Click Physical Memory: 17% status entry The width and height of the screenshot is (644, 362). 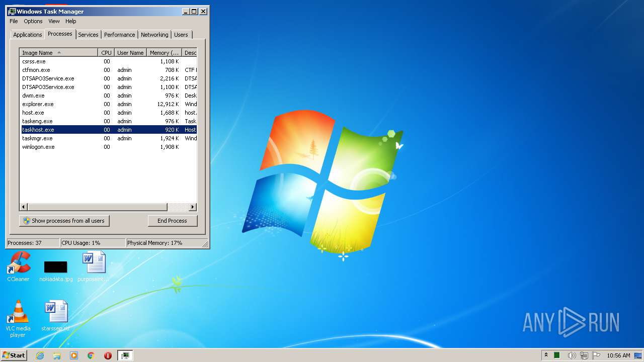164,243
